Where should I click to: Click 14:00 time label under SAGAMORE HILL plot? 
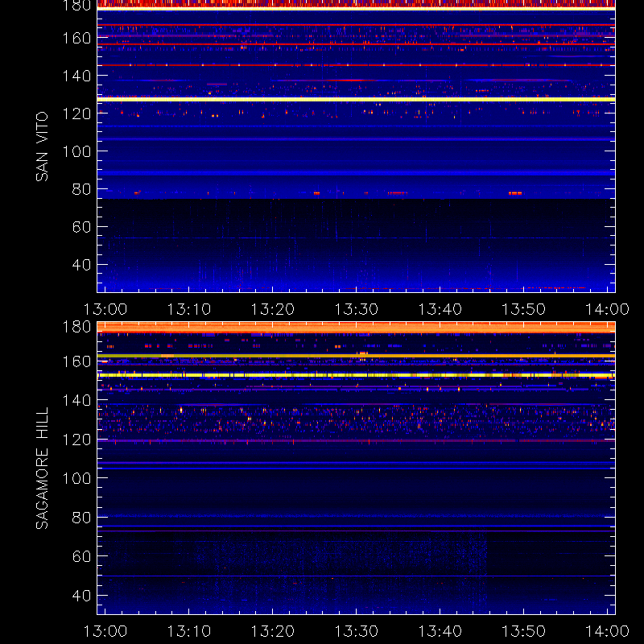(608, 631)
